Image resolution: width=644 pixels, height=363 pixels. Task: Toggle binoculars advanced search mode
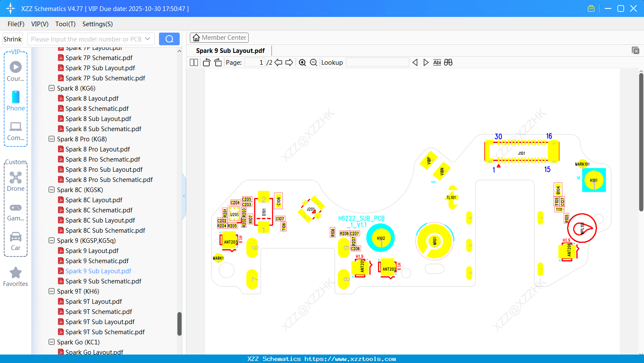coord(448,62)
